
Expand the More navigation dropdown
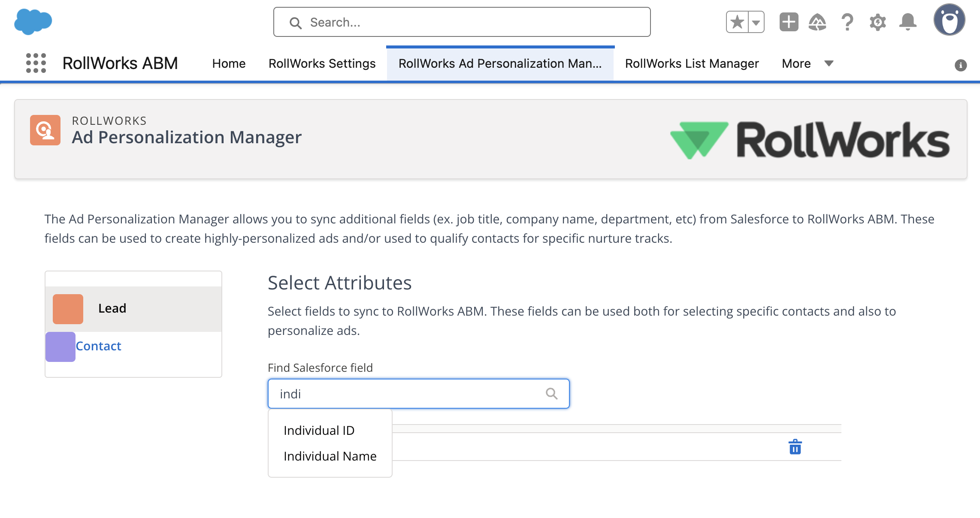808,63
